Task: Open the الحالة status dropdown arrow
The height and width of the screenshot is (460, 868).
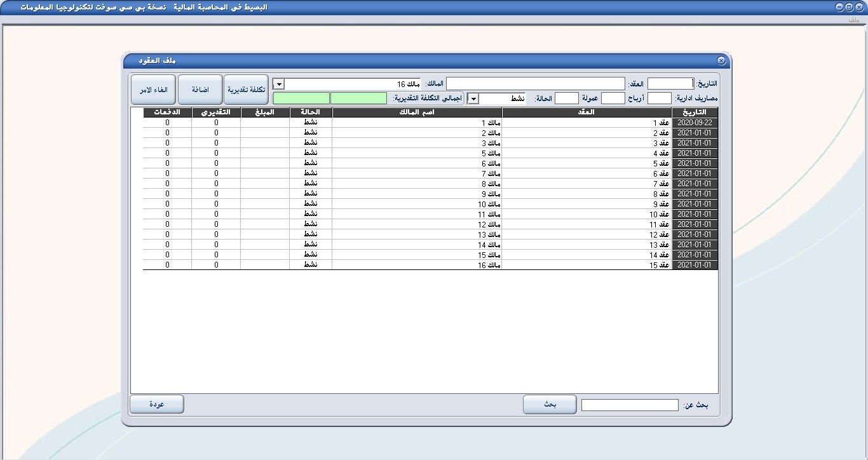Action: [x=473, y=98]
